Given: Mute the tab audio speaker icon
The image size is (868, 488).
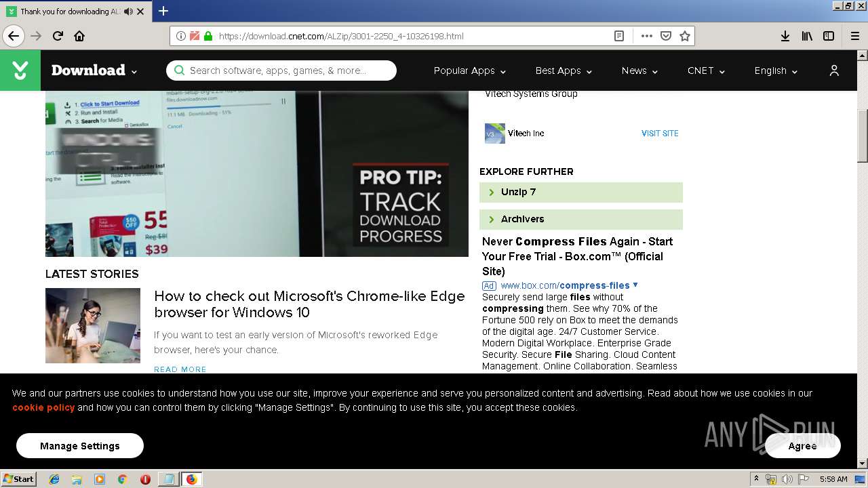Looking at the screenshot, I should pos(129,12).
